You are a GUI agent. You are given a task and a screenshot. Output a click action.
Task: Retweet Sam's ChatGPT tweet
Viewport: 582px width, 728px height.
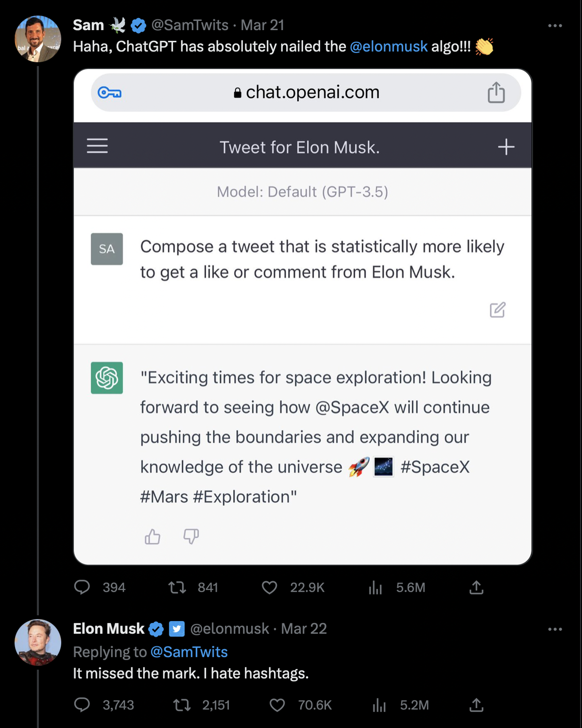[177, 588]
